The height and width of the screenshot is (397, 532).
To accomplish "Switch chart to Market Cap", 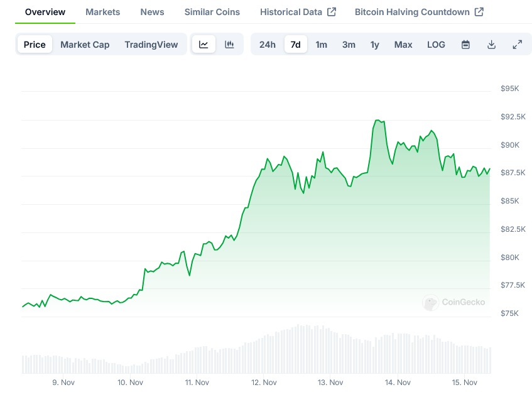I will 85,45.
